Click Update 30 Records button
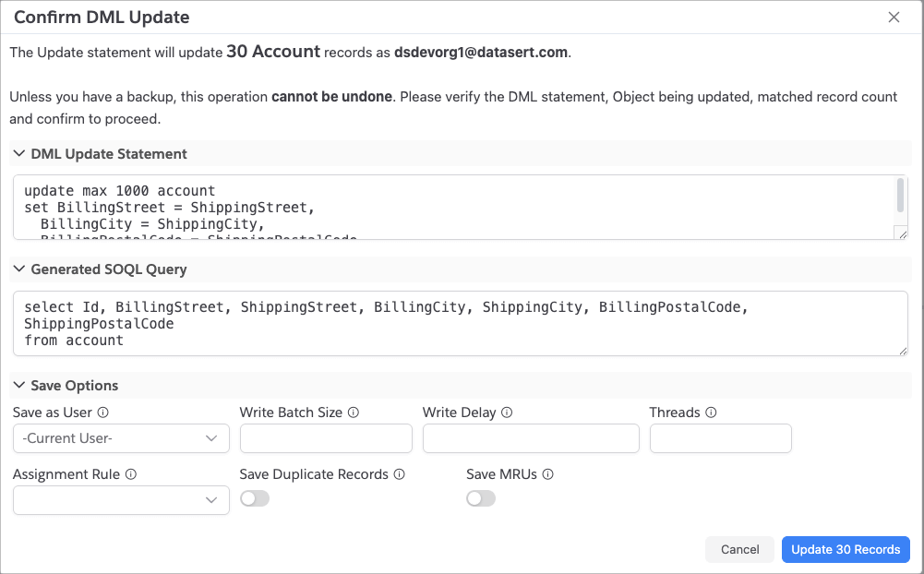 (846, 549)
